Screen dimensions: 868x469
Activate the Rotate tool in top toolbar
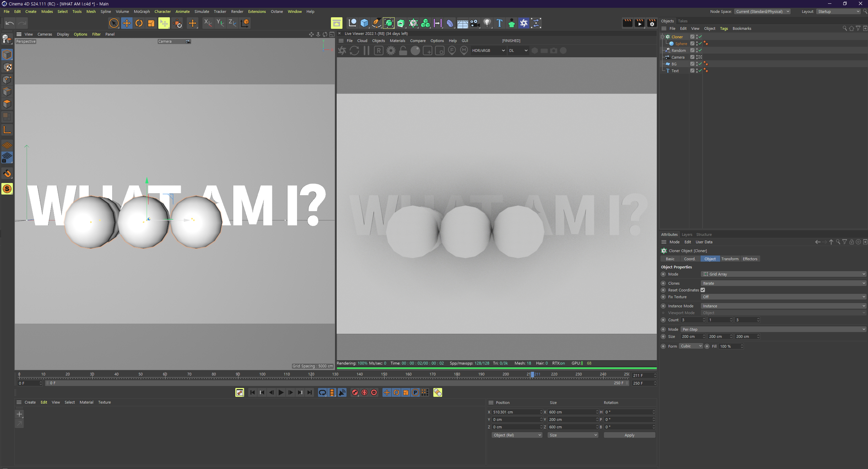coord(139,23)
